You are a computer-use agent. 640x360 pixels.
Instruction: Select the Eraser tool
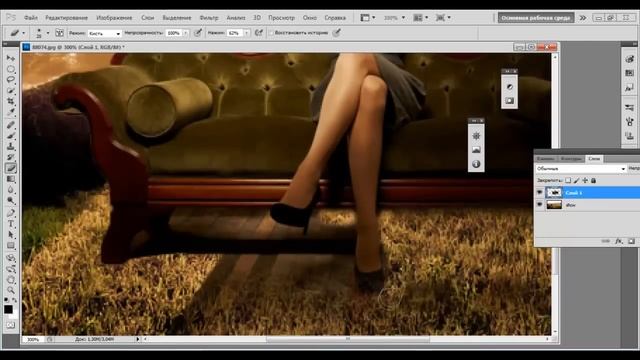click(11, 168)
